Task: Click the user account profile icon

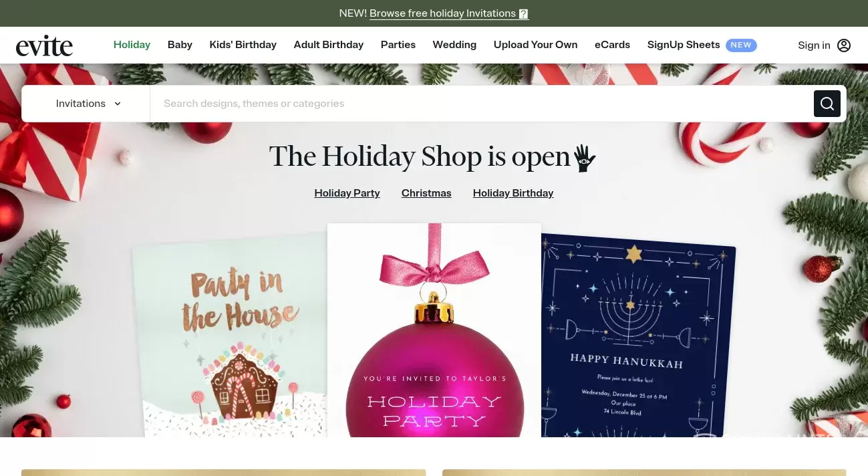Action: (844, 45)
